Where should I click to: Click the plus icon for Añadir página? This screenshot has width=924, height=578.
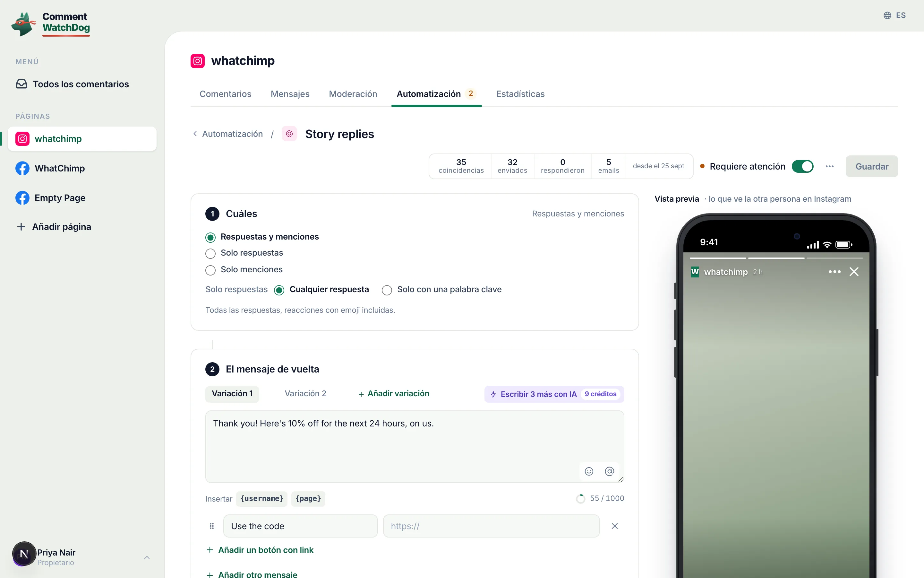[x=21, y=227]
